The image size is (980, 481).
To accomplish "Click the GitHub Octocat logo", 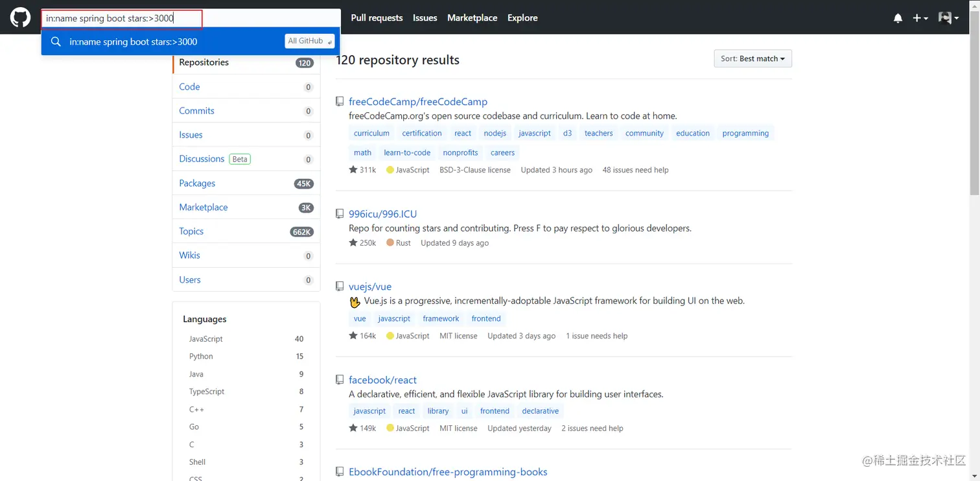I will 20,18.
